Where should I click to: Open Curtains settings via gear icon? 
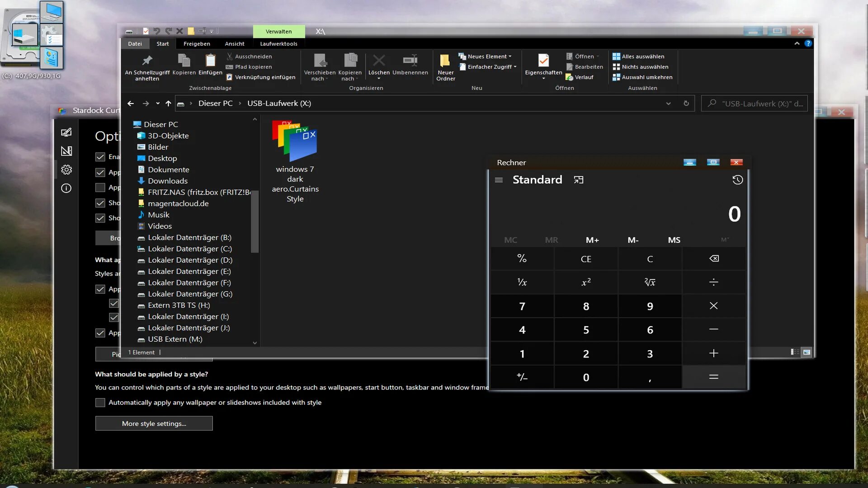(x=66, y=169)
